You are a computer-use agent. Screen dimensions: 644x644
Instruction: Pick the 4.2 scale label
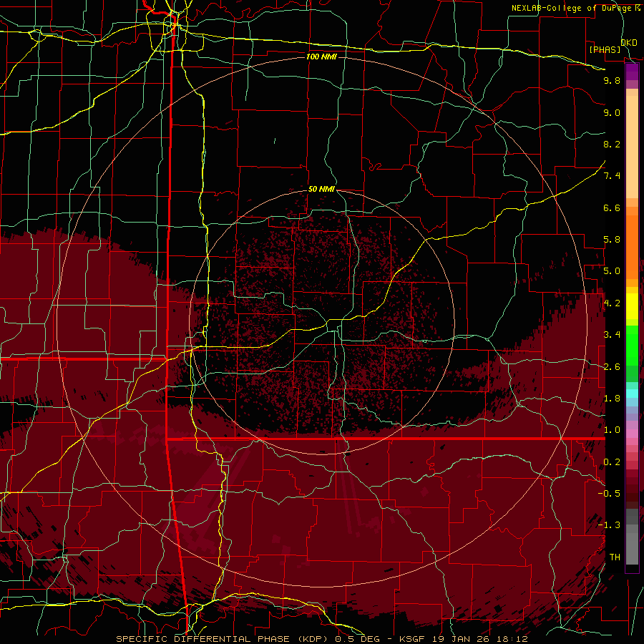click(612, 303)
